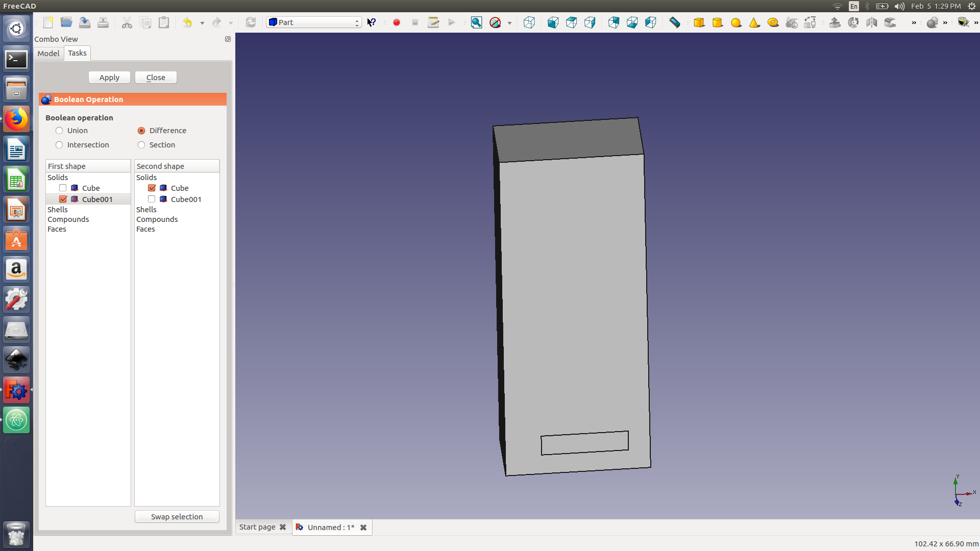Fit all content in view
Screen dimensions: 980x551
476,22
